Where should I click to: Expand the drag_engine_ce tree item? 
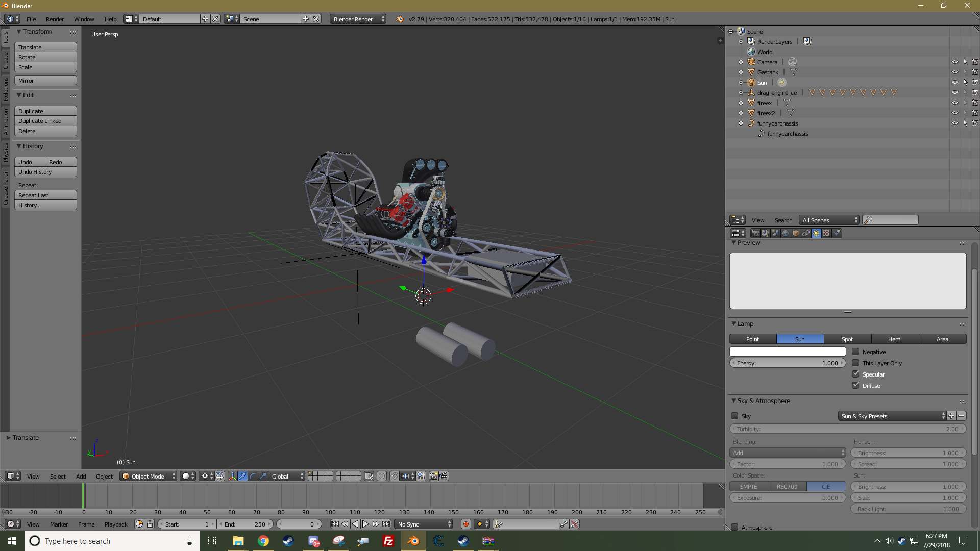tap(741, 92)
